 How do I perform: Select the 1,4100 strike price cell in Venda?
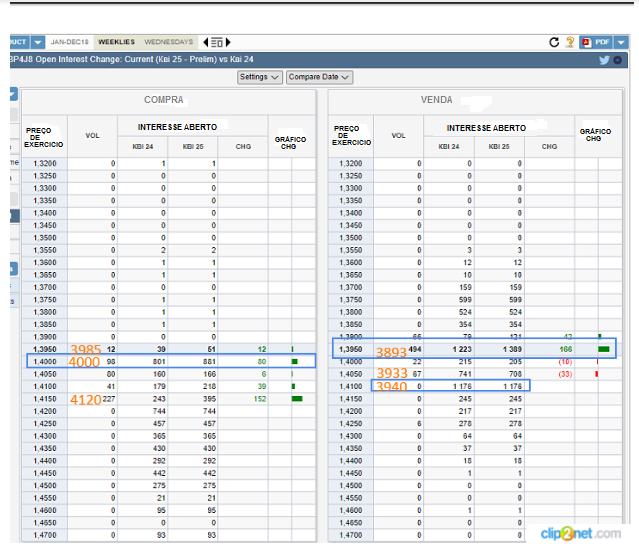[x=350, y=385]
